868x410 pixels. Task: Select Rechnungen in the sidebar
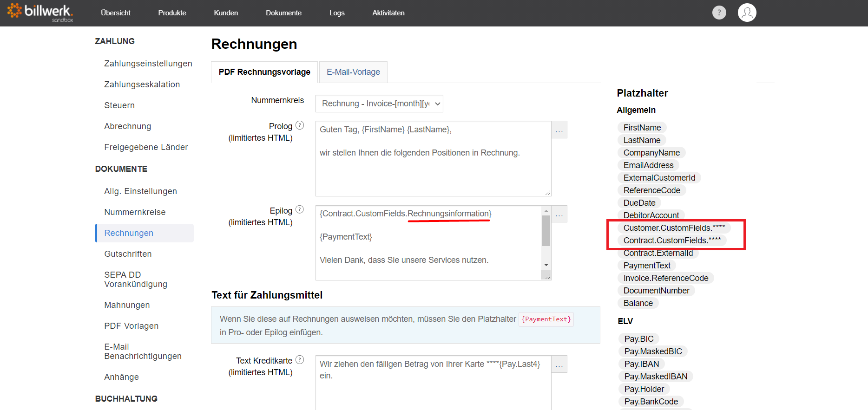(x=145, y=233)
